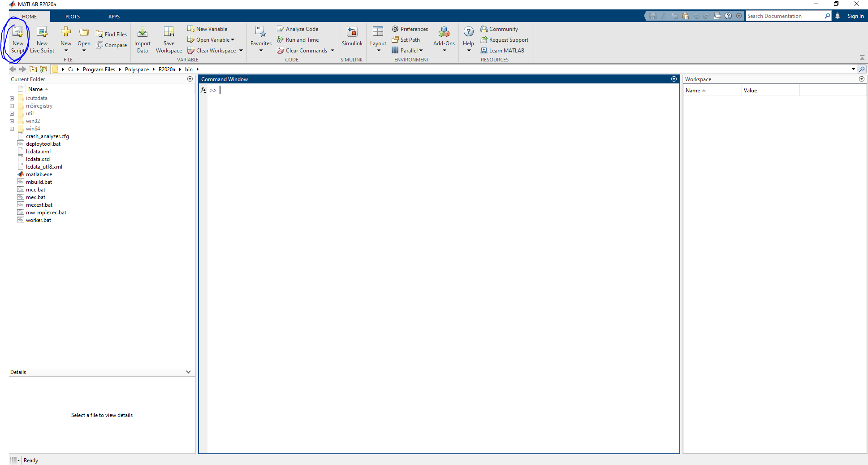Open the Compare files tool
The image size is (868, 465).
[111, 45]
